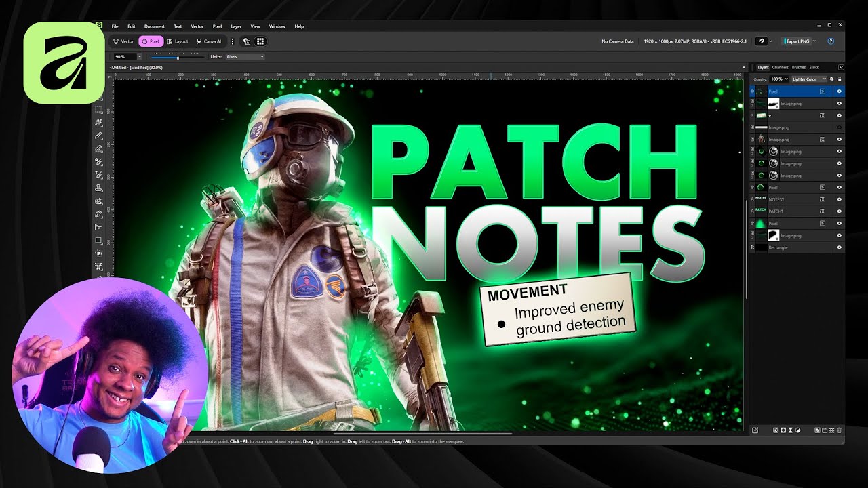Switch to the Layout studio
Image resolution: width=868 pixels, height=488 pixels.
click(x=178, y=41)
